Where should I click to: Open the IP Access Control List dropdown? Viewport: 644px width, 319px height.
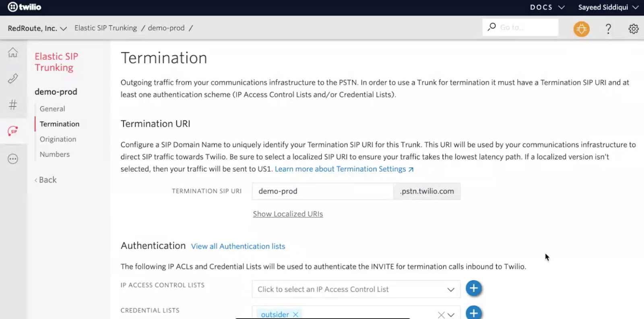pos(356,289)
